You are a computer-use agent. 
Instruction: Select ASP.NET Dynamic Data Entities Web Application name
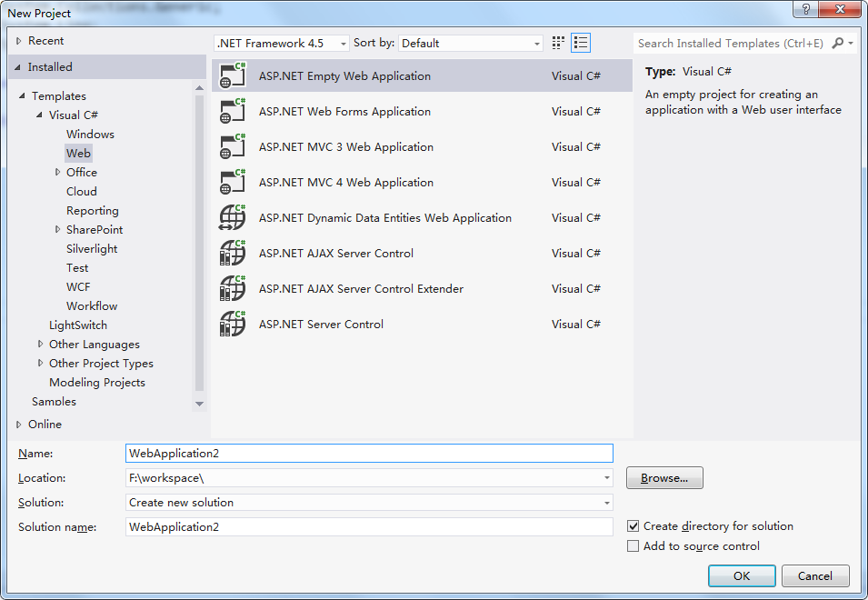pyautogui.click(x=385, y=217)
